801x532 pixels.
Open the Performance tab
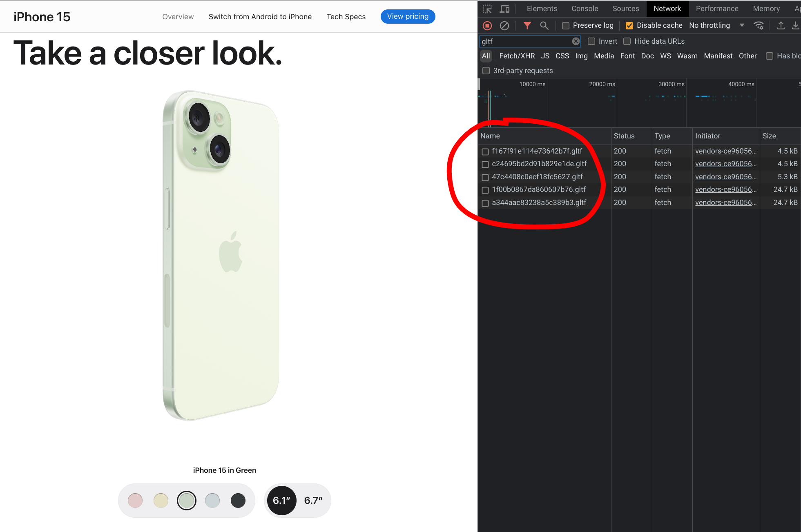(717, 9)
